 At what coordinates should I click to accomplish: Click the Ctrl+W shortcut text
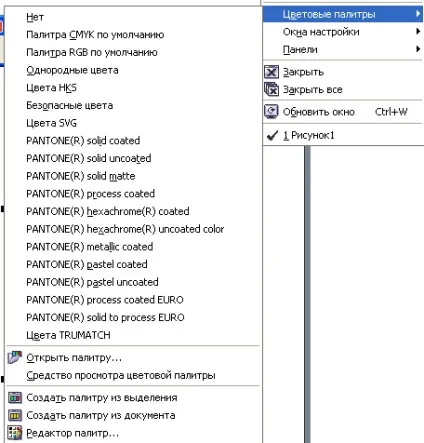[391, 112]
